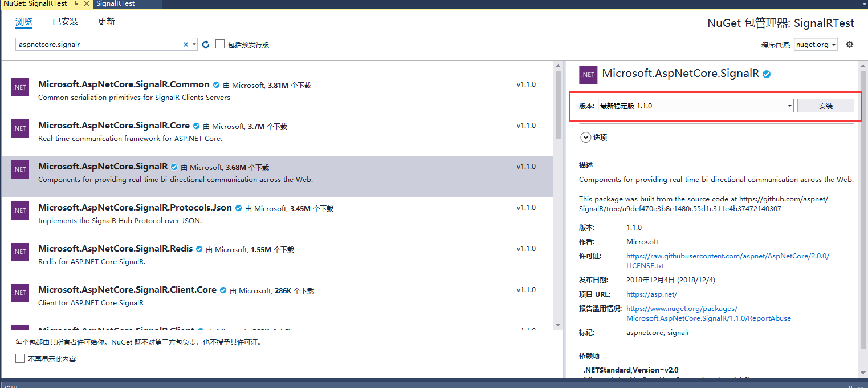Click the verified badge next to SignalR.Protocols.Json
Screen dimensions: 868x388
(x=239, y=208)
